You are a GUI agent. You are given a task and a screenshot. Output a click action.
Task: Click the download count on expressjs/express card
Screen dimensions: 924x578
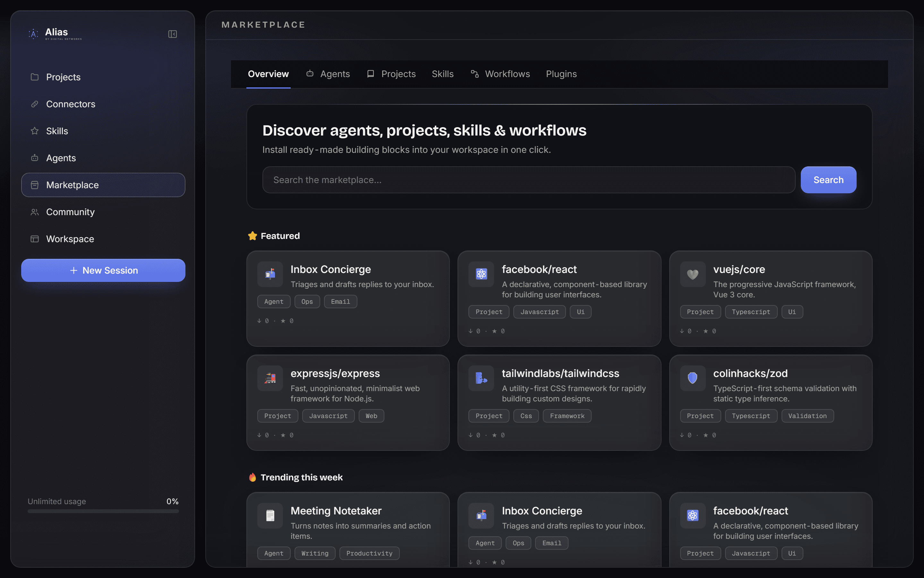[263, 435]
